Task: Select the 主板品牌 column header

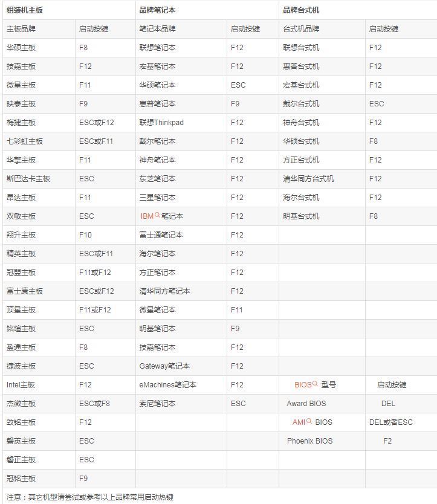Action: 21,29
